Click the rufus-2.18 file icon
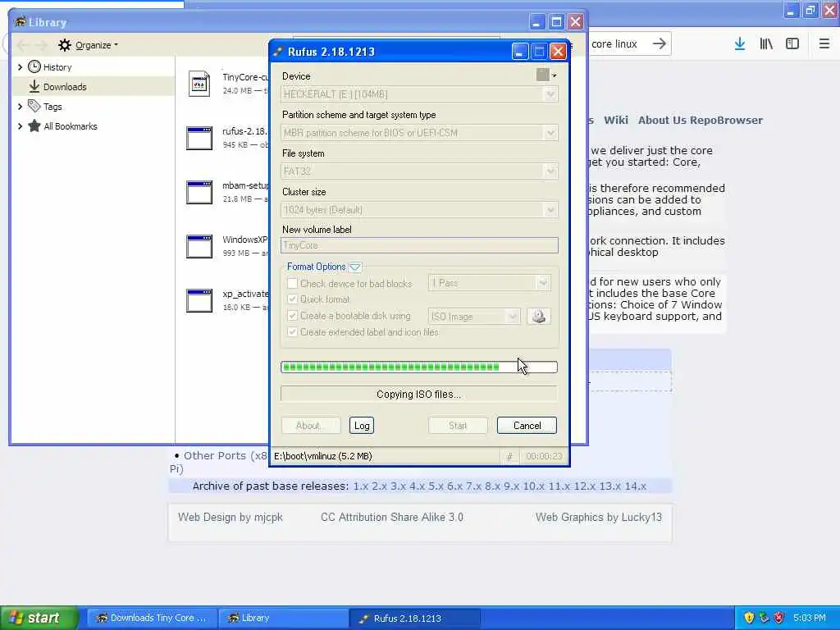This screenshot has height=630, width=840. (x=199, y=138)
